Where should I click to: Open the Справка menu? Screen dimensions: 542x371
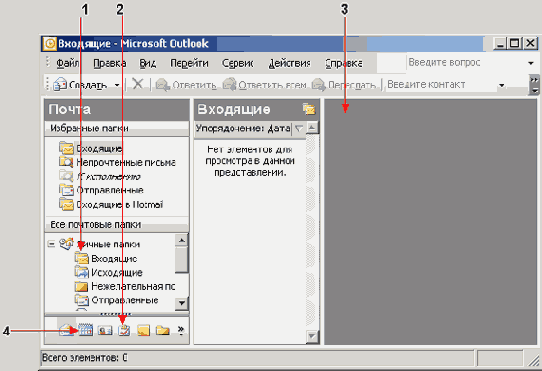pyautogui.click(x=344, y=63)
